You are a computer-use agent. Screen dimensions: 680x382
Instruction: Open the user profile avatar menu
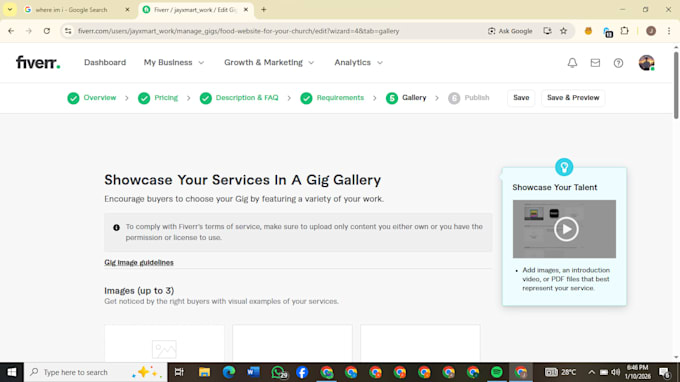(x=646, y=63)
